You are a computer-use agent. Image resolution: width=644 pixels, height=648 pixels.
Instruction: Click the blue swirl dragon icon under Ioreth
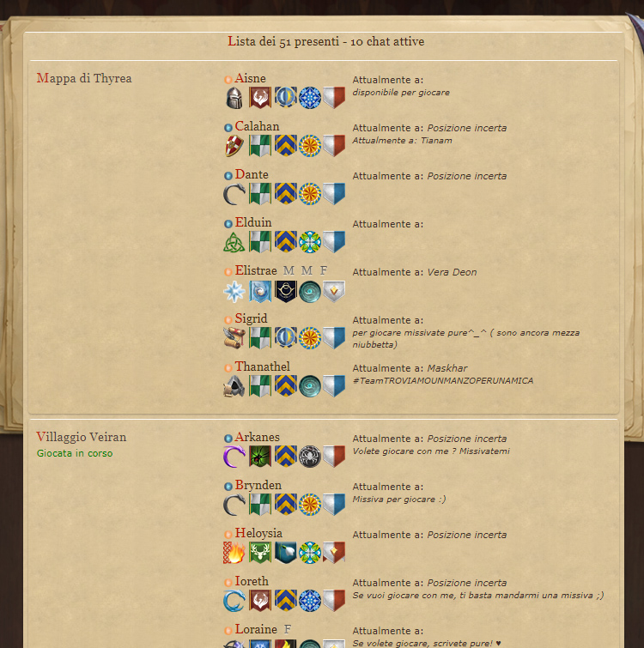pos(234,601)
